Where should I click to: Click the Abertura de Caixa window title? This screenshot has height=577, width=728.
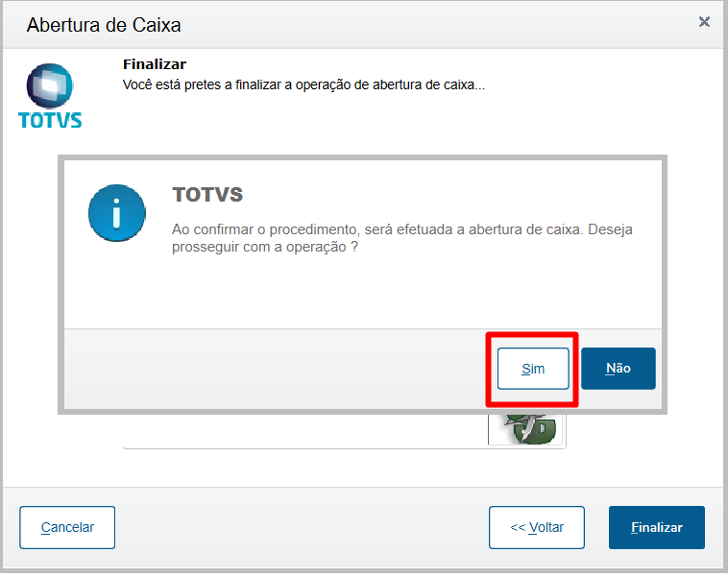coord(104,24)
